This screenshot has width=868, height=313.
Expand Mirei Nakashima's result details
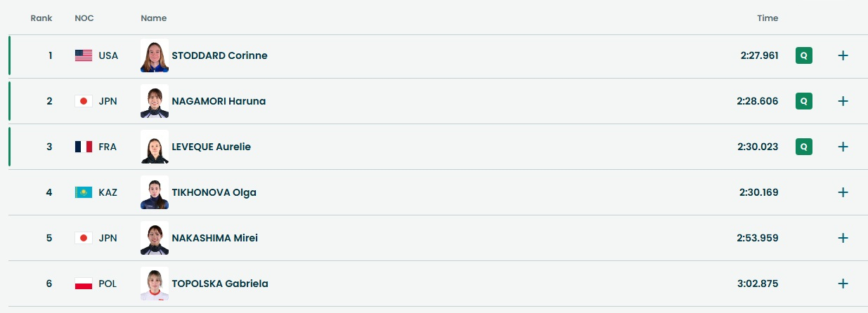click(x=843, y=238)
